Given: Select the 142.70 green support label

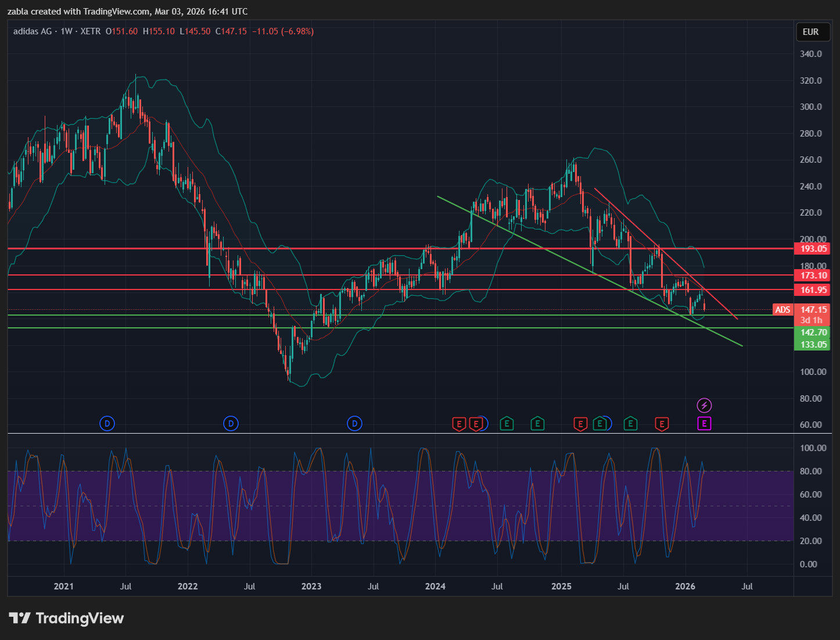Looking at the screenshot, I should 813,332.
